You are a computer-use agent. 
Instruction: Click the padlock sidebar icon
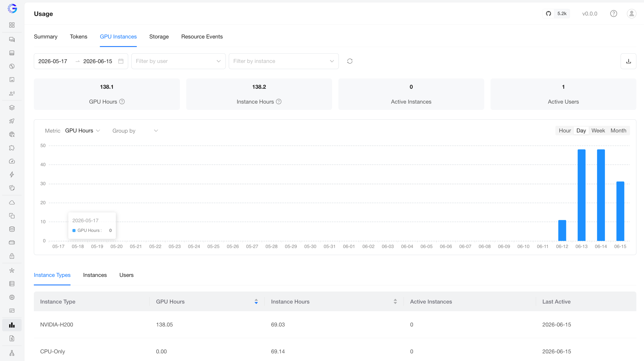(x=12, y=256)
